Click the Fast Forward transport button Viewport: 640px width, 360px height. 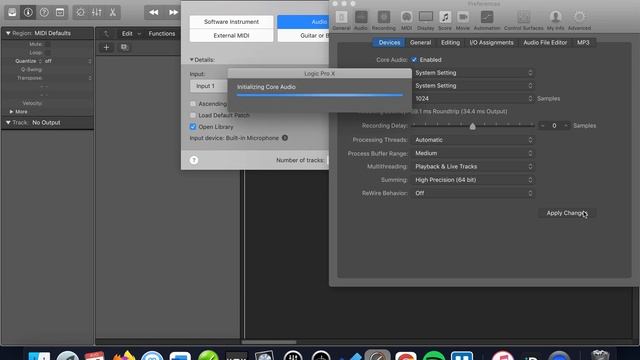pos(173,12)
